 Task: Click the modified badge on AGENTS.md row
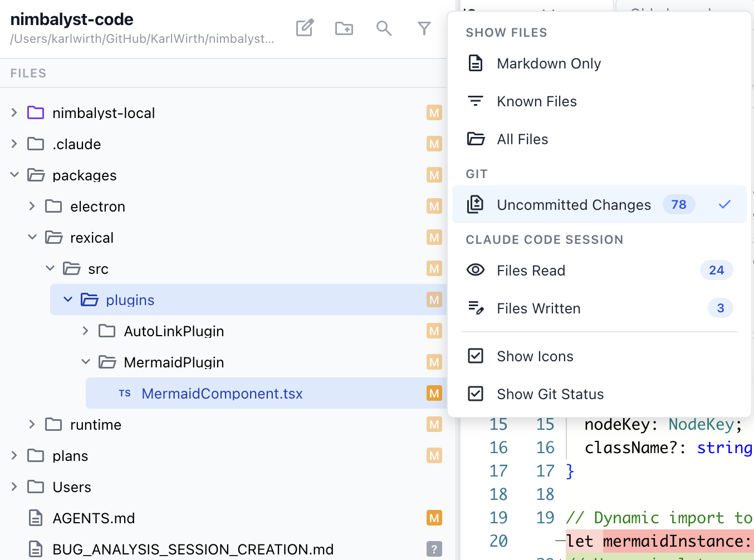tap(434, 518)
